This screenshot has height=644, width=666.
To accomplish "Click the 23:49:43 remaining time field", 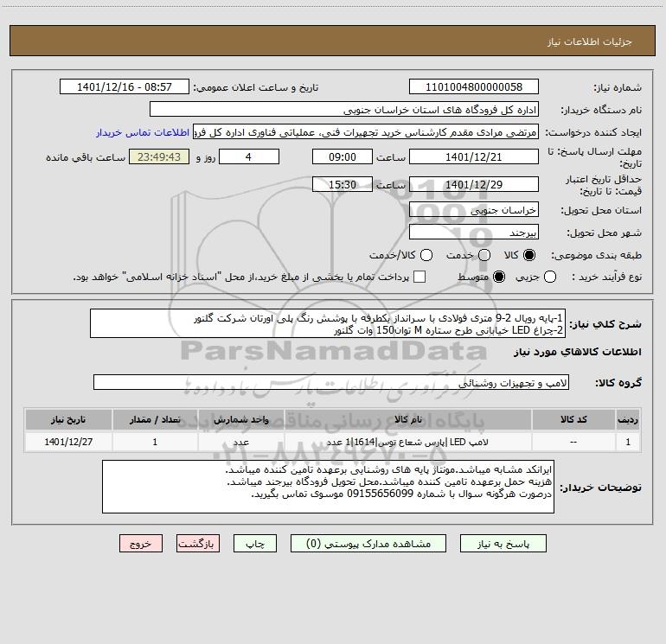I will 159,156.
